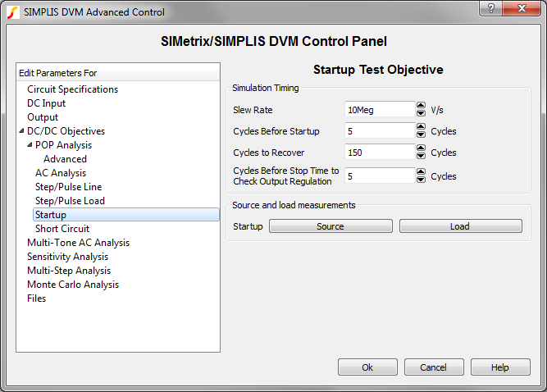Select the Short Circuit objective

coord(62,229)
